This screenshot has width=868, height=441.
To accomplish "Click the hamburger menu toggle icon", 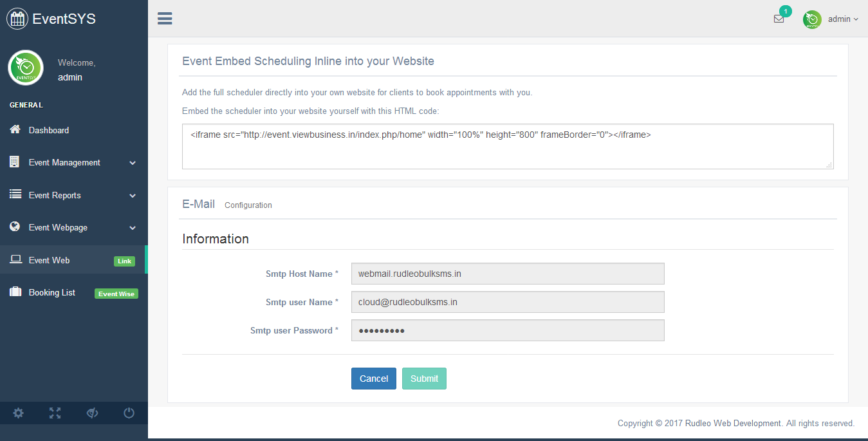I will [165, 19].
